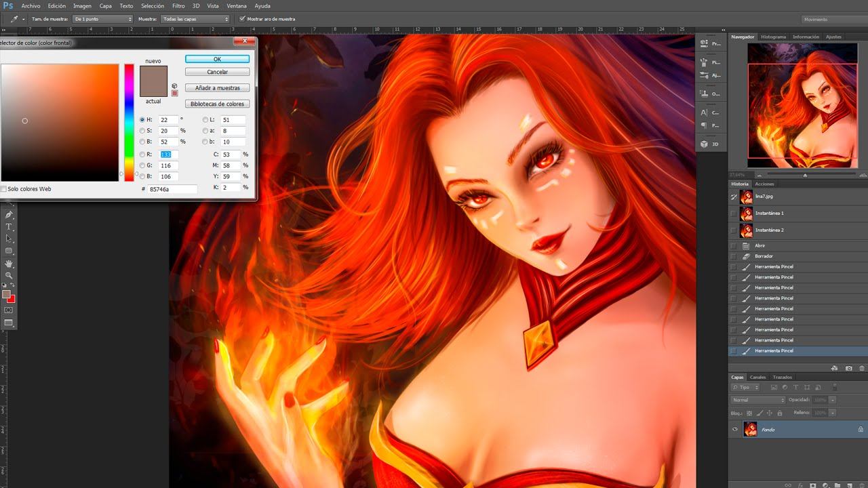Create new document from current state icon
Screen dimensions: 868x488
click(835, 368)
